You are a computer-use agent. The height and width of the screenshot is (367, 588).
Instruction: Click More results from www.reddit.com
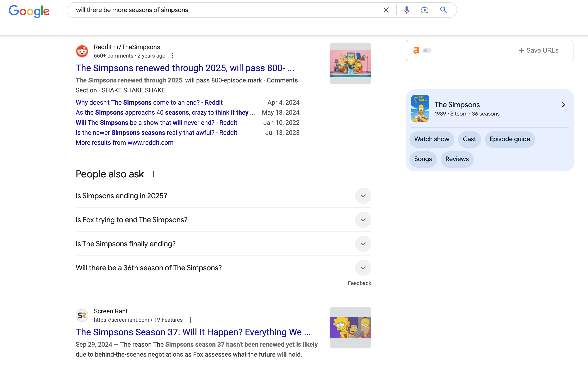pos(124,142)
